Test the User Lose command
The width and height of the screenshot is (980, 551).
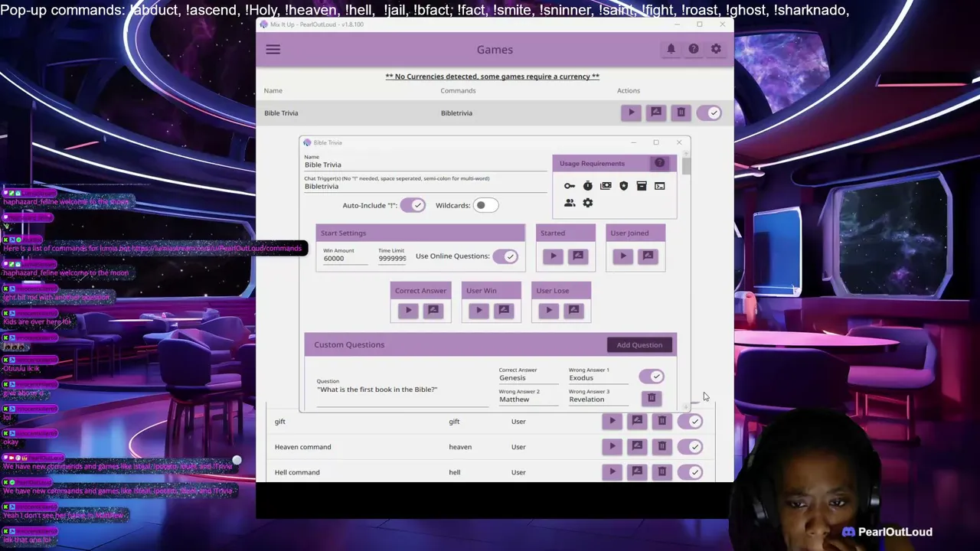pyautogui.click(x=549, y=310)
